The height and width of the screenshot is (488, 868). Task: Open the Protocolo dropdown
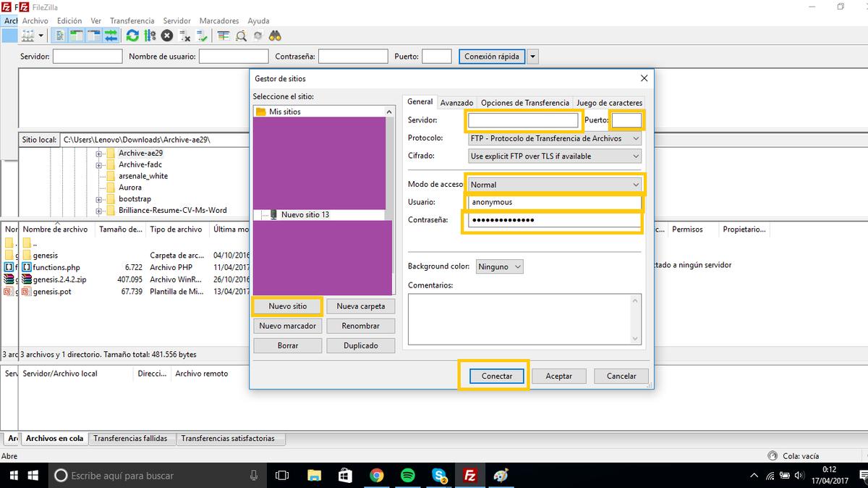click(554, 138)
